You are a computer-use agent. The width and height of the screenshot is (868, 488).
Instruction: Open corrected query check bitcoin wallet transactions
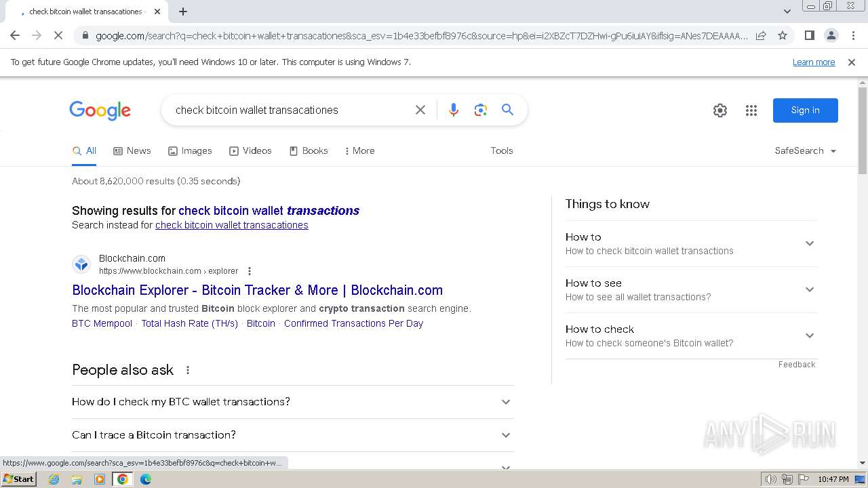pyautogui.click(x=269, y=211)
